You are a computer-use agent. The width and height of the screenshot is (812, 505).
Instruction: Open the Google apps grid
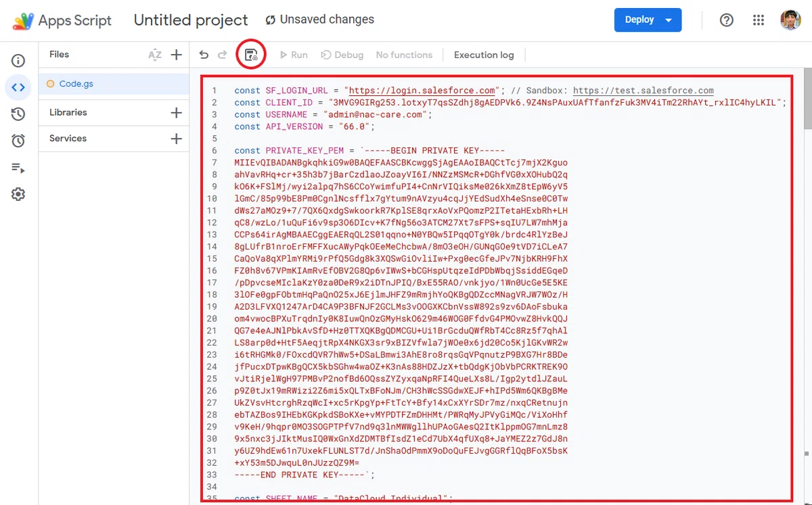[759, 20]
